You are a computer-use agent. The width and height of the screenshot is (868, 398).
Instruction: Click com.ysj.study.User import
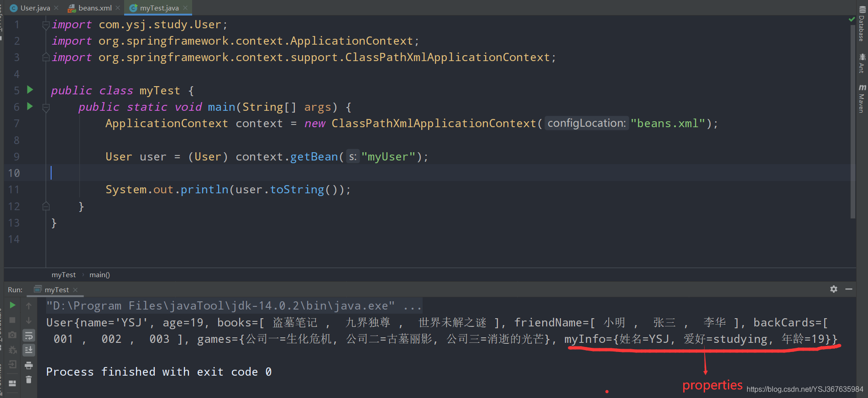coord(160,24)
